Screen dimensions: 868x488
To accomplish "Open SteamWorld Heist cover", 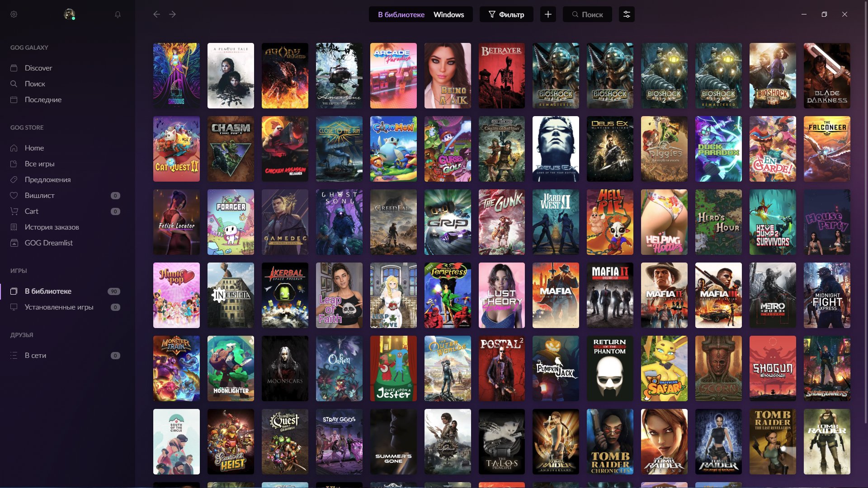I will click(231, 441).
